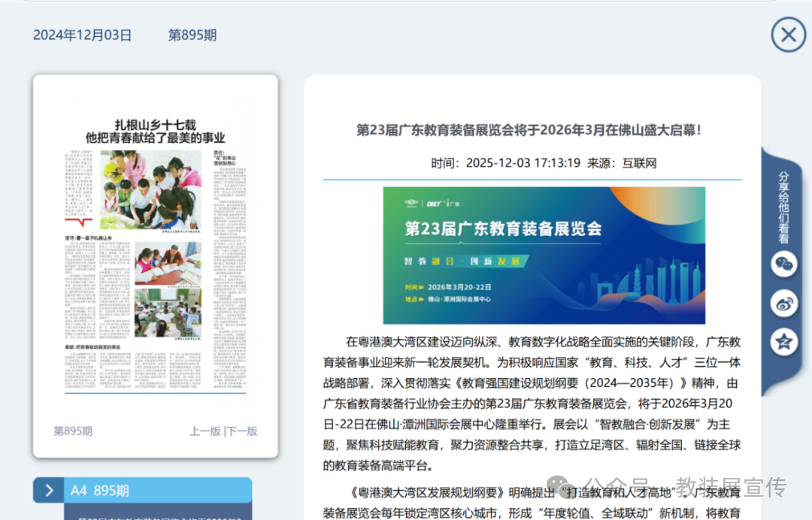Go to next page 下一版
Viewport: 812px width, 520px height.
(x=242, y=431)
